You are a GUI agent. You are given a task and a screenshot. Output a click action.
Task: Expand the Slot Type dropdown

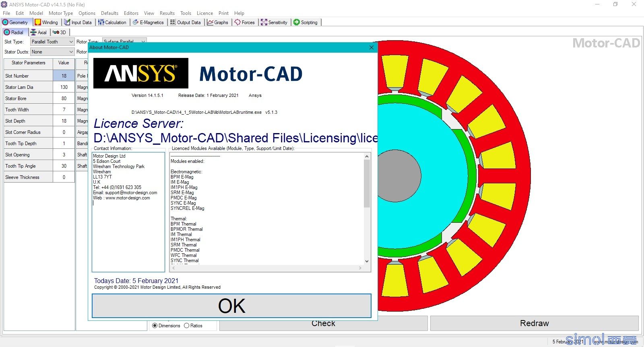tap(52, 42)
